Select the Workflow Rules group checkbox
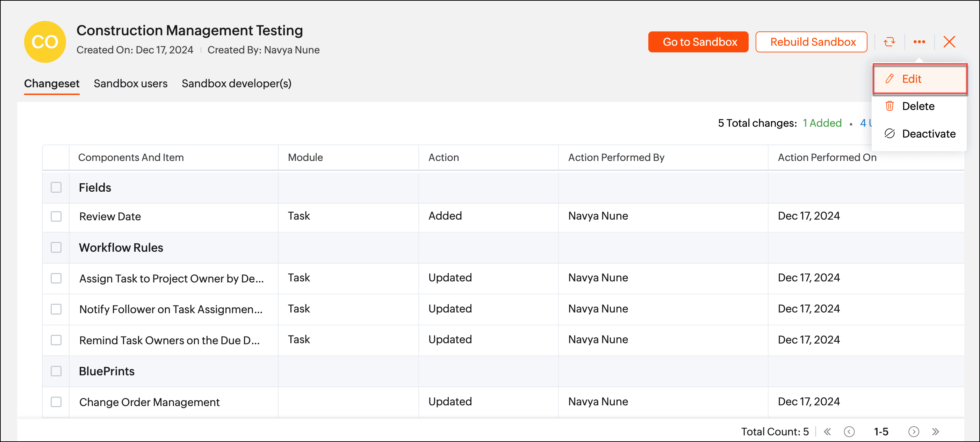 56,248
